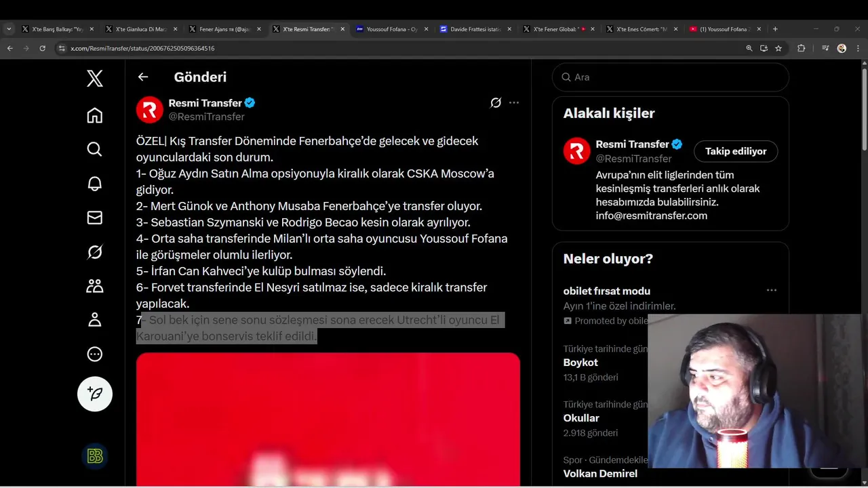The width and height of the screenshot is (868, 488).
Task: Open the Explore search icon in the sidebar
Action: 95,149
